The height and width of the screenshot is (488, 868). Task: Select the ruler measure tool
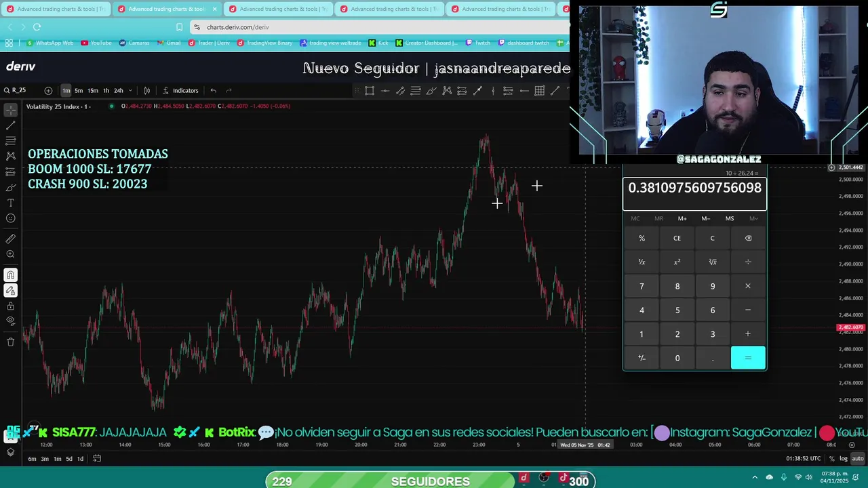click(x=10, y=239)
